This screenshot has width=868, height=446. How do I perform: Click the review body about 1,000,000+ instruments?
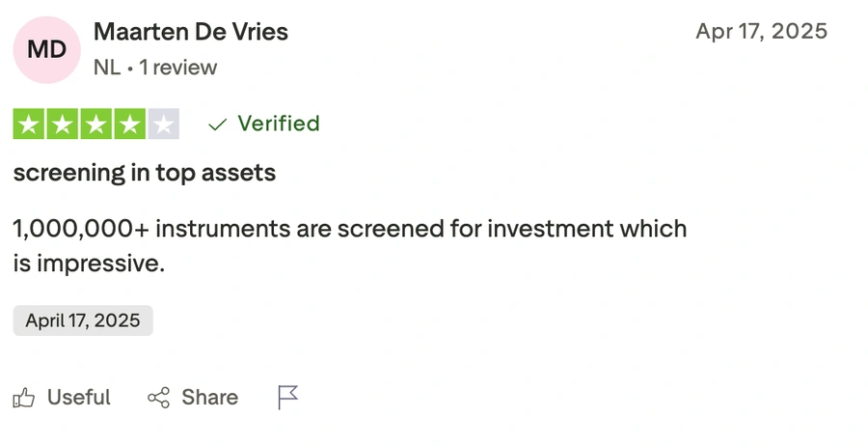tap(349, 245)
